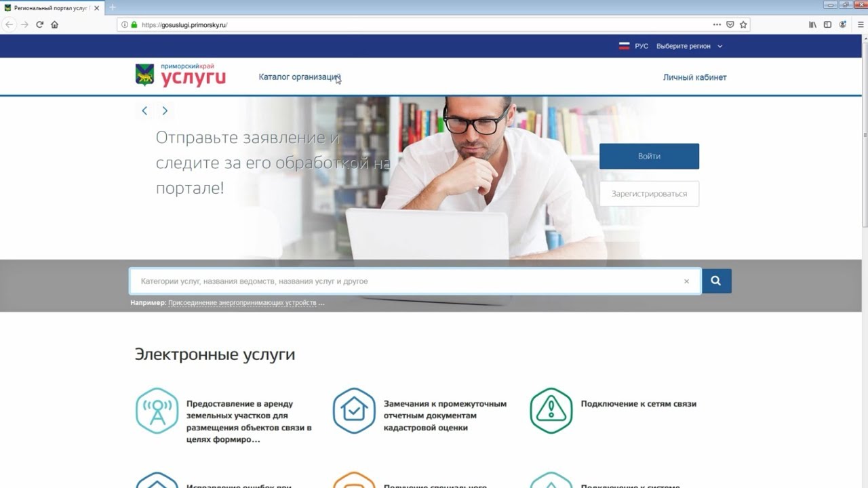Click the antenna tower service icon
This screenshot has width=868, height=488.
click(157, 411)
